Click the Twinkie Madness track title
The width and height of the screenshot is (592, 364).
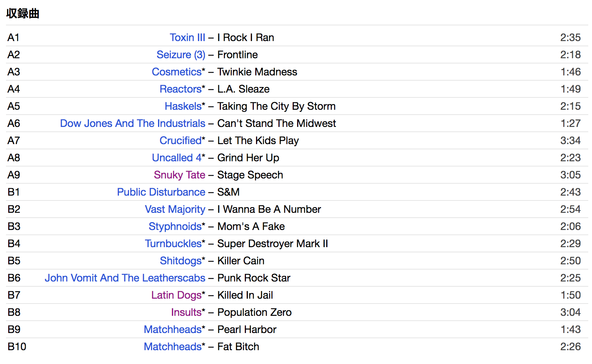click(x=257, y=72)
